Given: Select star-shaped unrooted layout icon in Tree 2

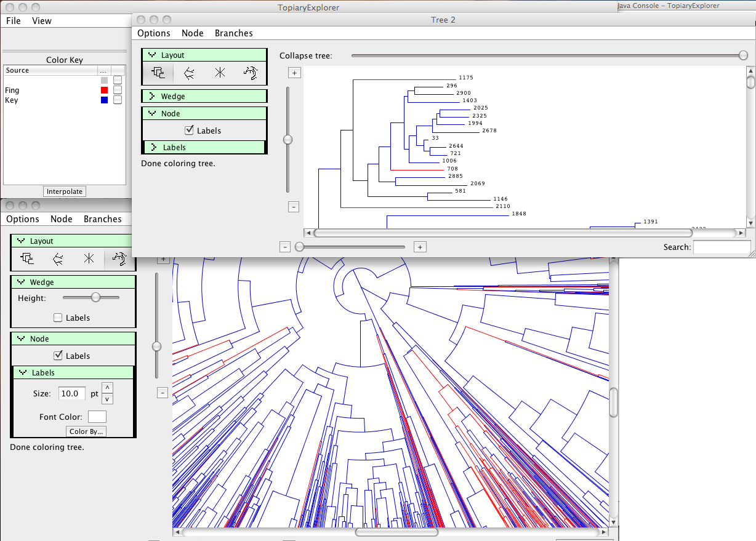Looking at the screenshot, I should (x=220, y=73).
